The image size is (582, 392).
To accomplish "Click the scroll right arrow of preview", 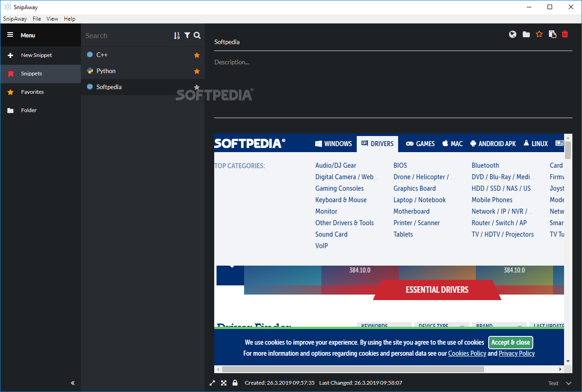I will click(x=560, y=369).
